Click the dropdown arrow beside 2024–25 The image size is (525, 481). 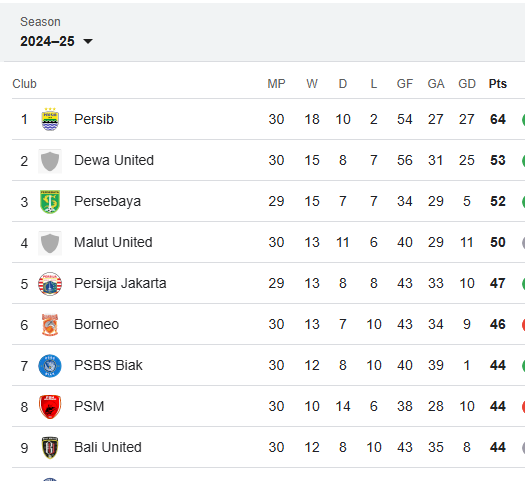(x=88, y=42)
